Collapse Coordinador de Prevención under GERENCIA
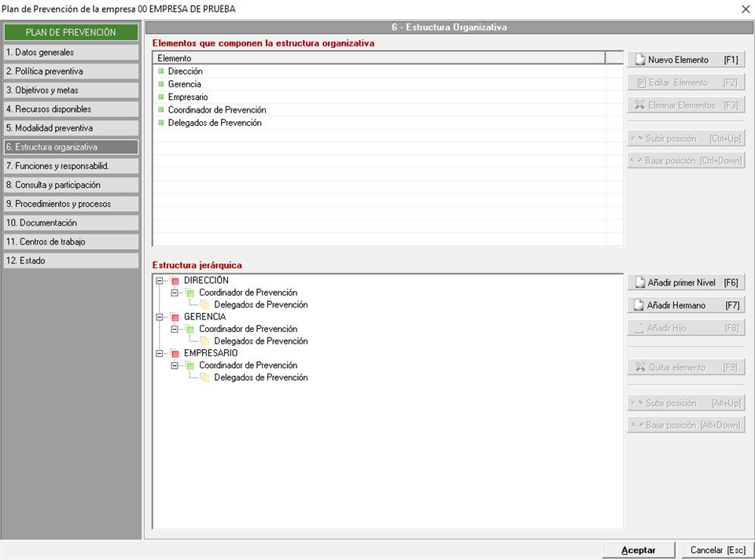755x560 pixels. point(175,329)
